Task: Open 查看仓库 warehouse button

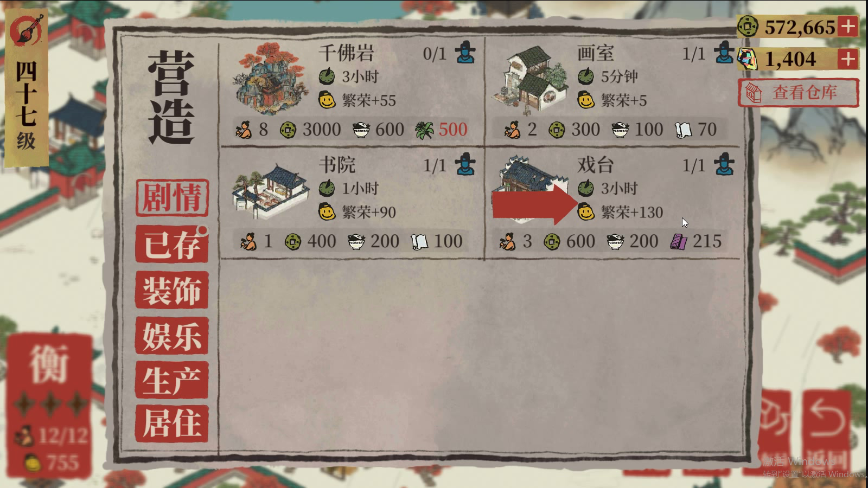Action: point(798,93)
